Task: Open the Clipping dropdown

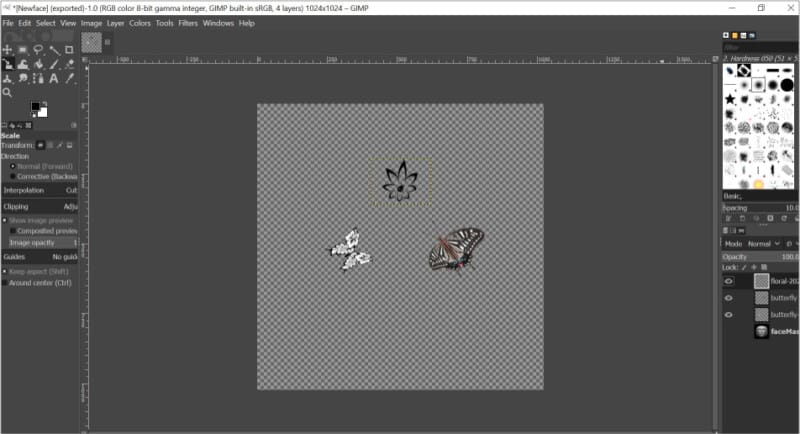Action: tap(40, 206)
